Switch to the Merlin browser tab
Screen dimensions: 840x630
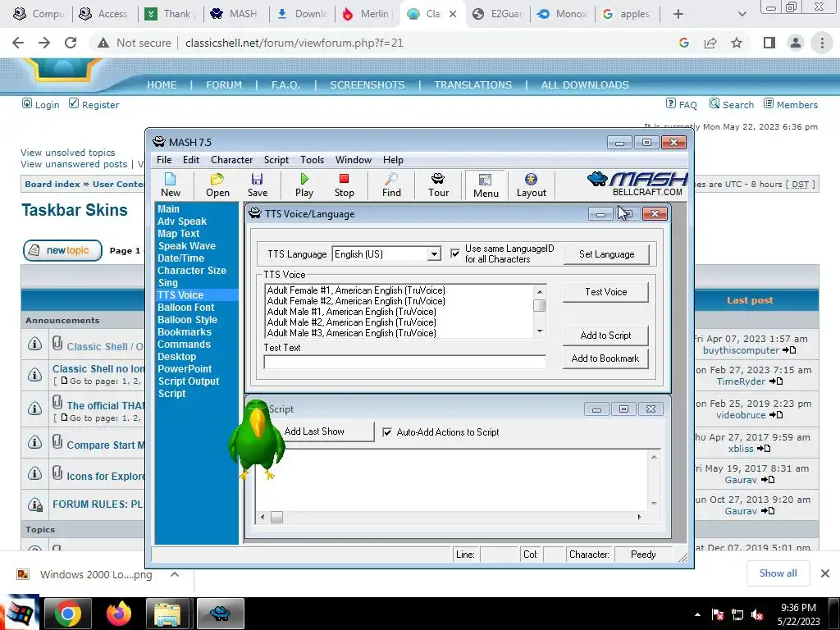(x=367, y=14)
